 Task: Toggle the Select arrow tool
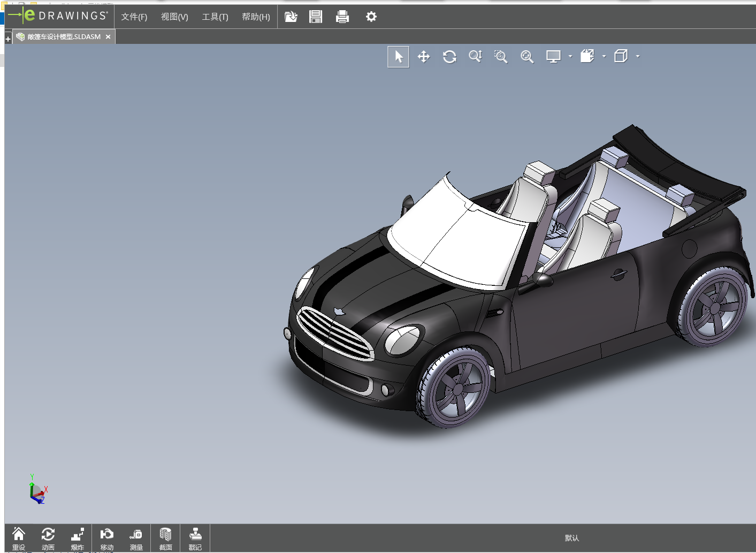pos(399,57)
